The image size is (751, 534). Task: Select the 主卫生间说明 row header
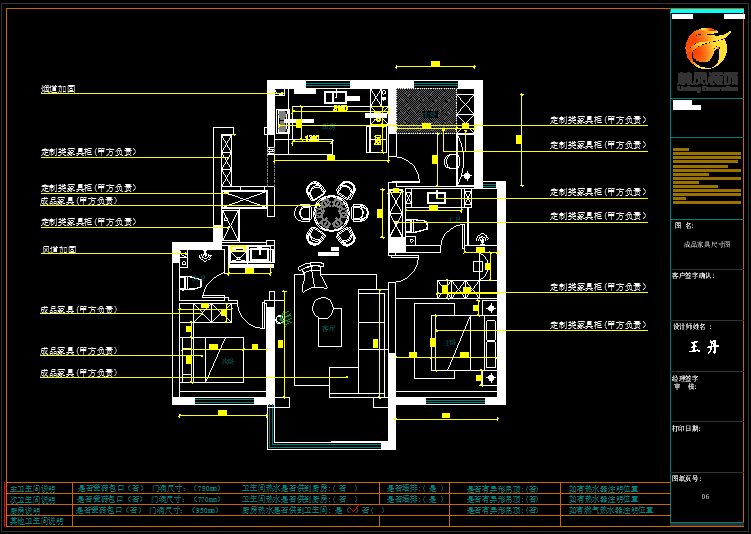[36, 488]
